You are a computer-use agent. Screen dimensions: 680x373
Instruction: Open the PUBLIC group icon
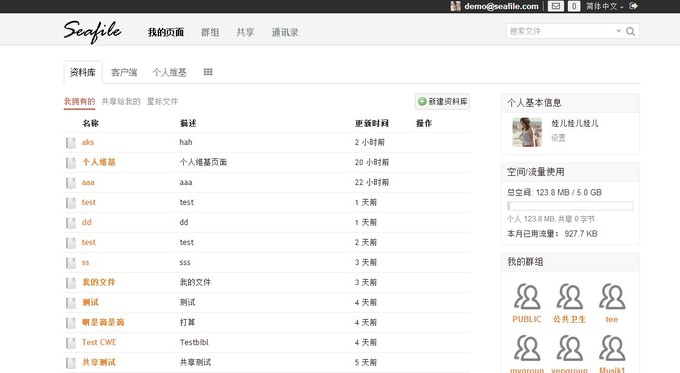[527, 296]
